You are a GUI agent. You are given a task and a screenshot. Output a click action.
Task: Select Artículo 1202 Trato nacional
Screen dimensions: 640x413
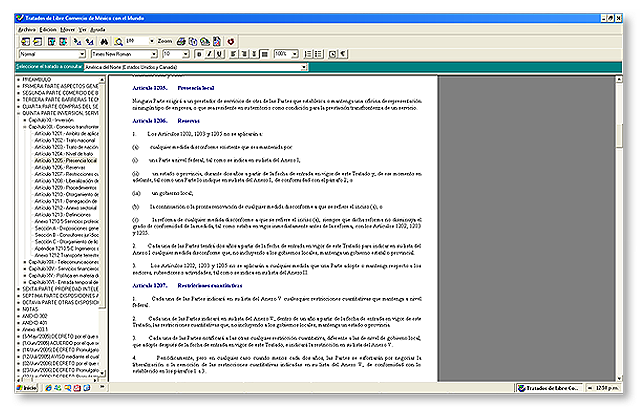[65, 140]
